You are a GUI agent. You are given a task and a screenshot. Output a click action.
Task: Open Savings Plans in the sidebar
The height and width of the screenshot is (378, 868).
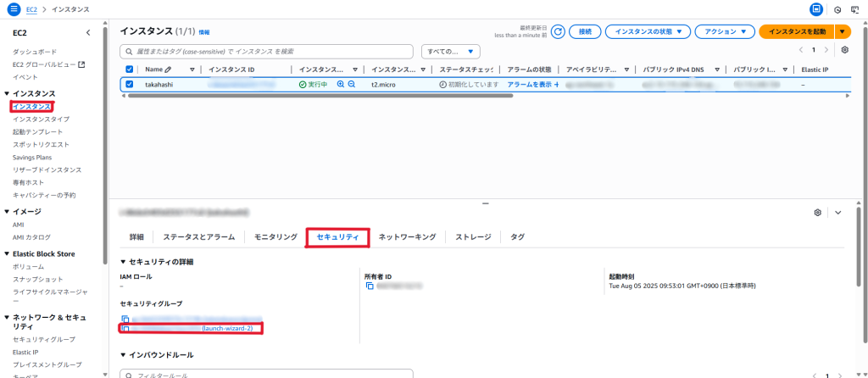(32, 157)
